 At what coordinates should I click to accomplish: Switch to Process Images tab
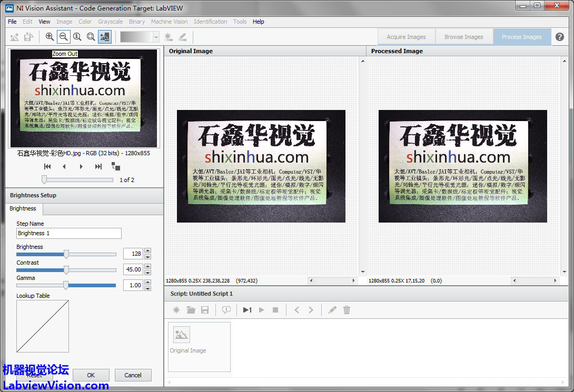click(522, 37)
